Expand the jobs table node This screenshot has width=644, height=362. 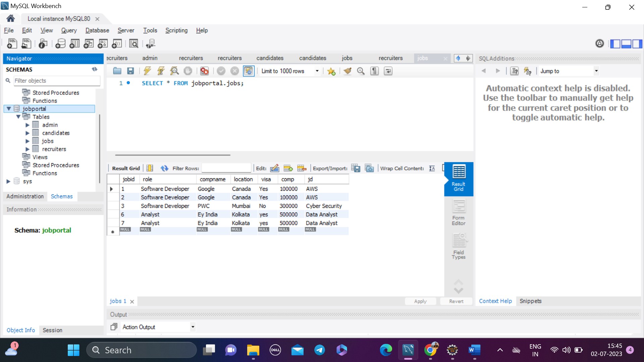(28, 141)
